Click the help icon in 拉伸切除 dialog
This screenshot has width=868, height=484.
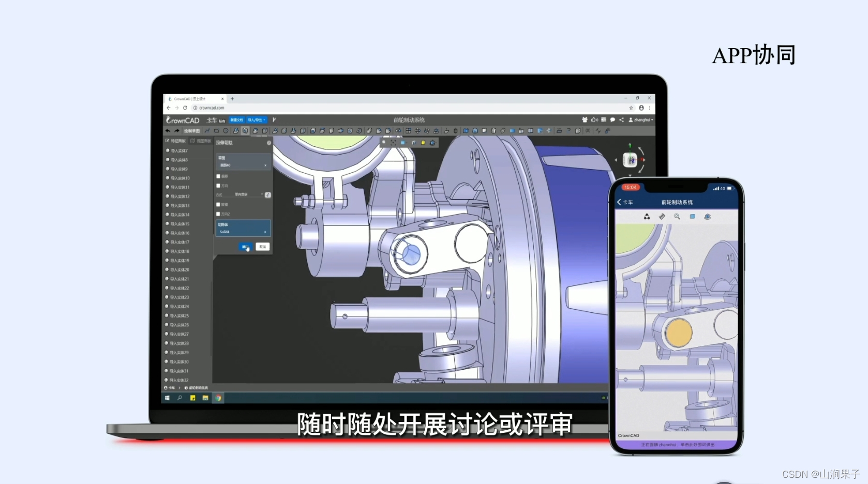coord(268,143)
